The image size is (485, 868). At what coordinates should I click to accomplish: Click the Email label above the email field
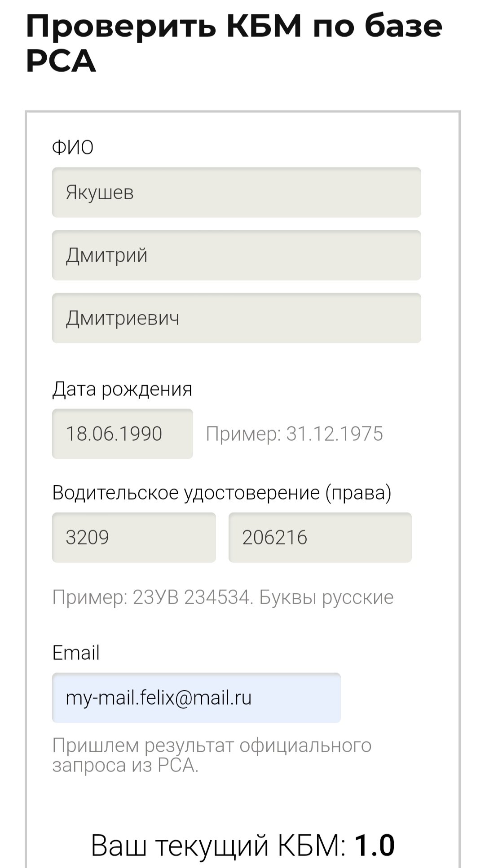point(76,653)
